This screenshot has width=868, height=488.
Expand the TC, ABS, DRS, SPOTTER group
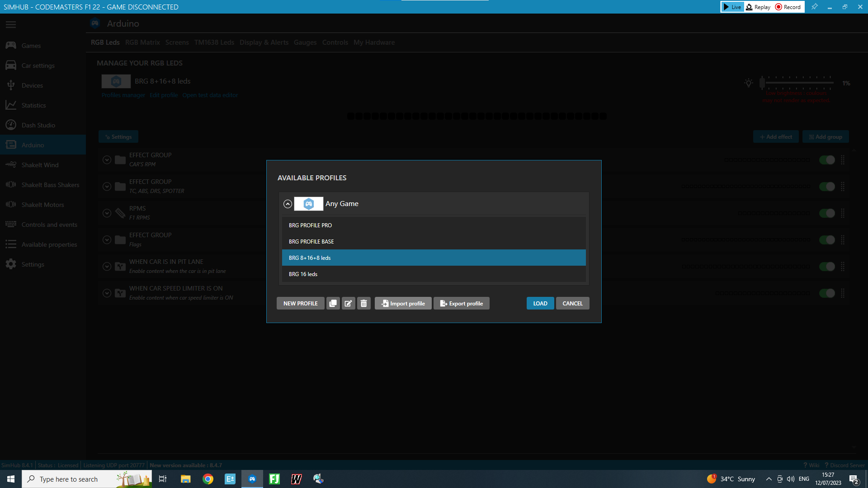(x=107, y=187)
